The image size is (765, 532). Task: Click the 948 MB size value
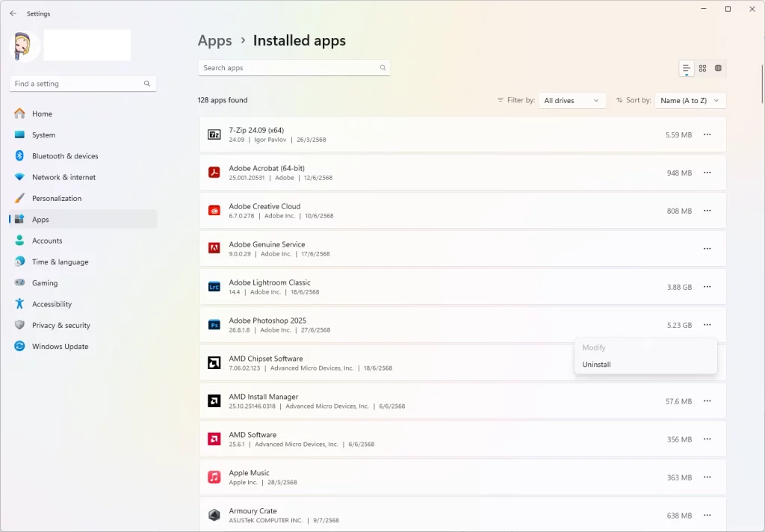(679, 173)
